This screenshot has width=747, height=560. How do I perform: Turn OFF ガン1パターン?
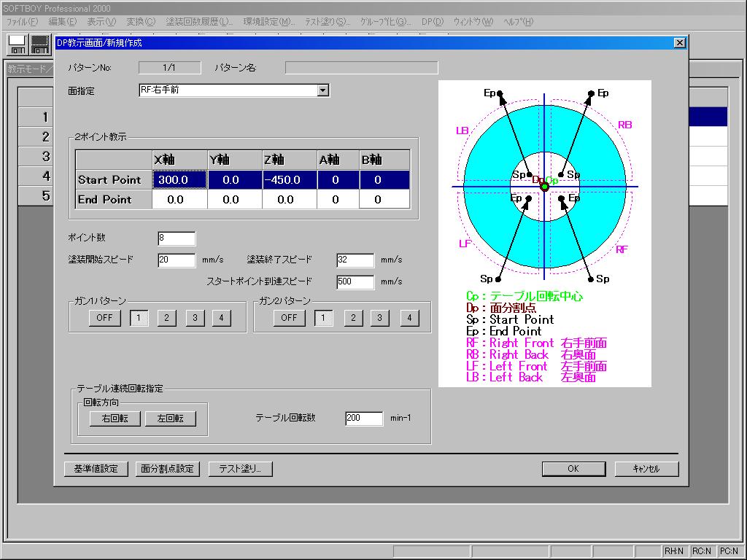pyautogui.click(x=104, y=318)
